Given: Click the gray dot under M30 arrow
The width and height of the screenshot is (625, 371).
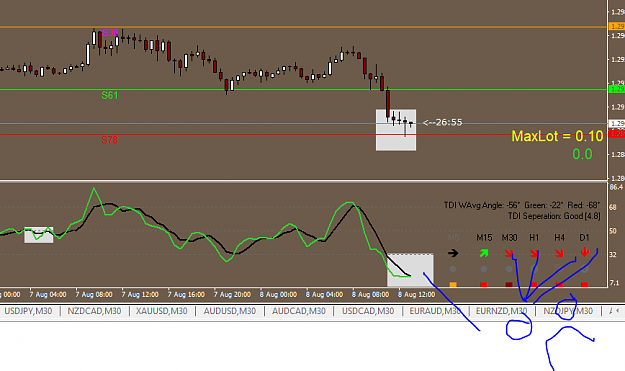Looking at the screenshot, I should (509, 269).
